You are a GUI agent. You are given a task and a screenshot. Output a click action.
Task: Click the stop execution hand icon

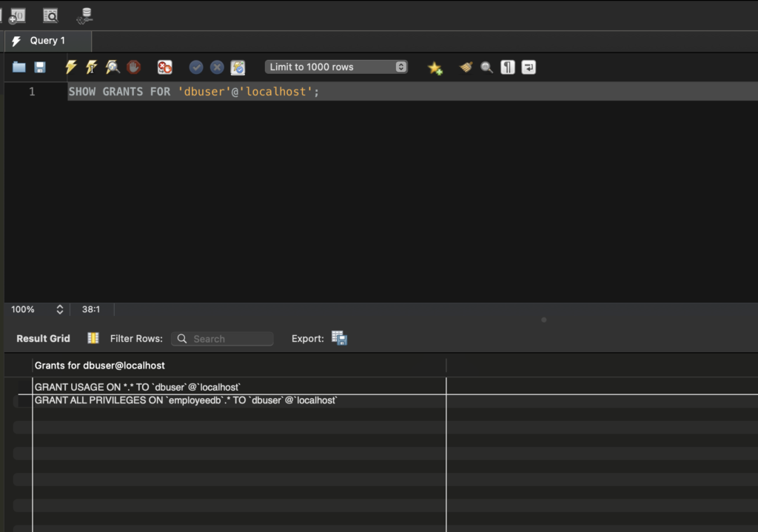pos(133,67)
